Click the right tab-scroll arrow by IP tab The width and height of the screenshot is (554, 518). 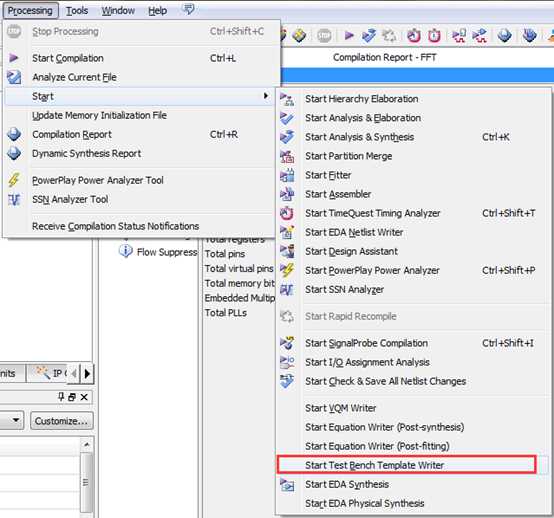tap(87, 373)
